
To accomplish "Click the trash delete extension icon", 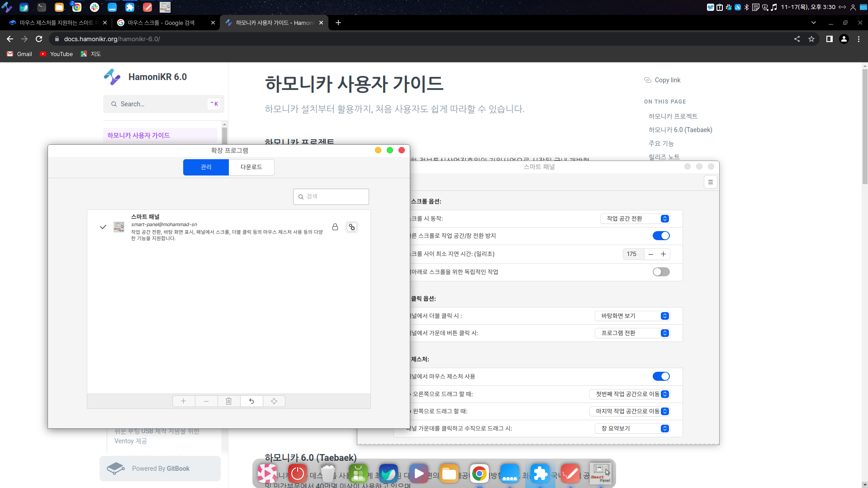I will point(229,401).
